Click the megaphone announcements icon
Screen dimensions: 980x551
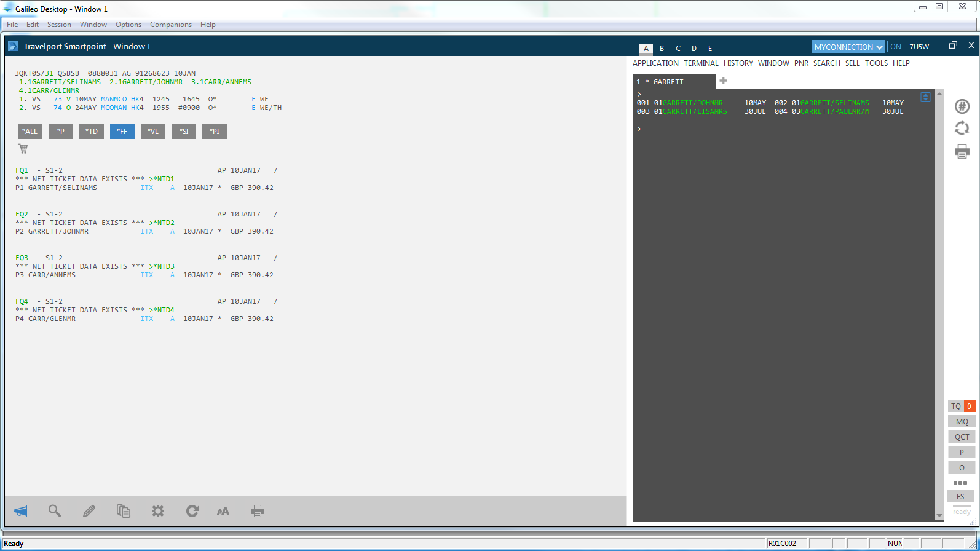point(20,511)
